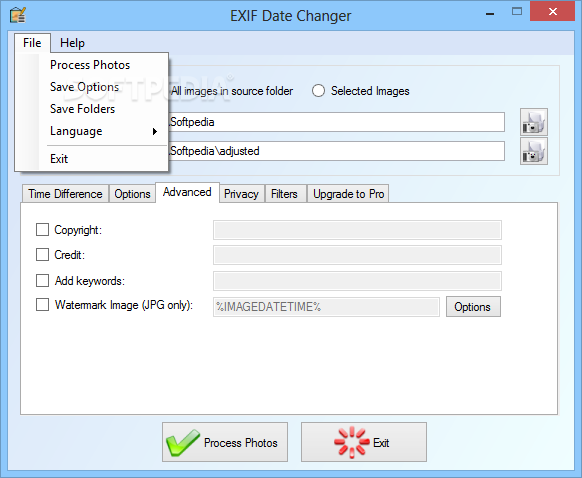This screenshot has width=582, height=478.
Task: Select the Selected Images radio button
Action: [318, 91]
